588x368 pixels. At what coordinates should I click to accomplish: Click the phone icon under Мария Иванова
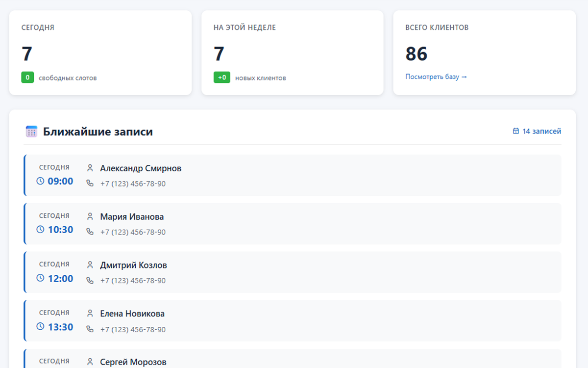coord(90,232)
